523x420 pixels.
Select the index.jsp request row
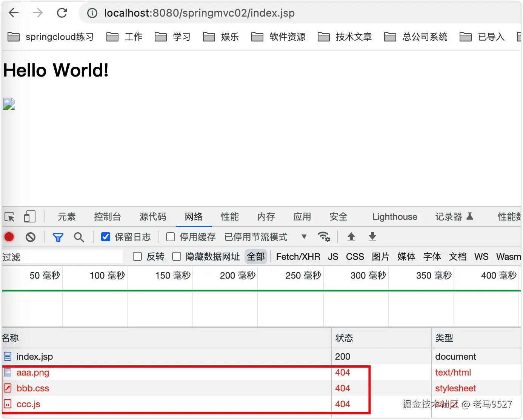tap(261, 356)
